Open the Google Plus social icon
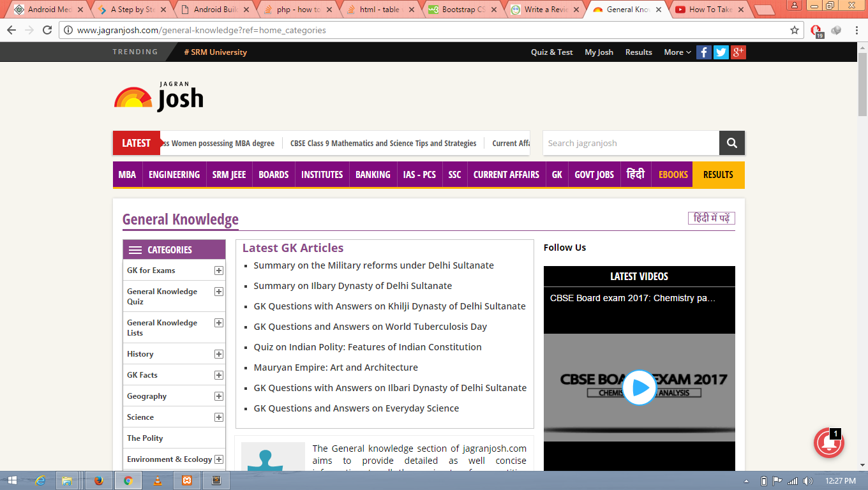This screenshot has width=868, height=490. click(738, 52)
